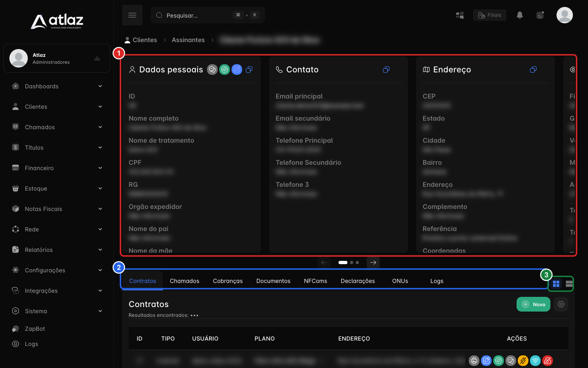Viewport: 588px width, 368px height.
Task: Expand the Configurações sidebar menu
Action: [x=57, y=270]
